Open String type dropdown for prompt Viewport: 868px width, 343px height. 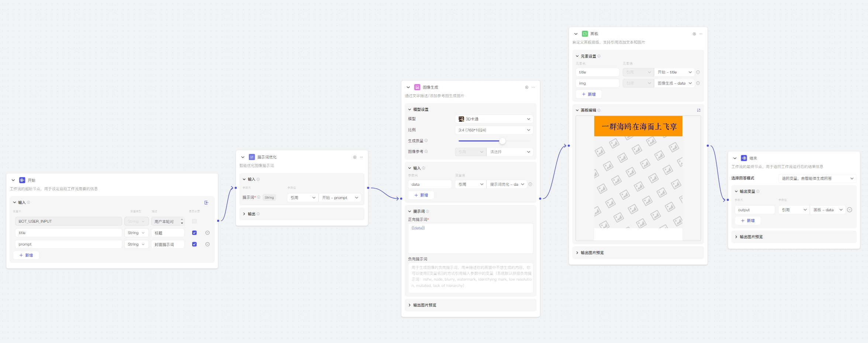[136, 244]
